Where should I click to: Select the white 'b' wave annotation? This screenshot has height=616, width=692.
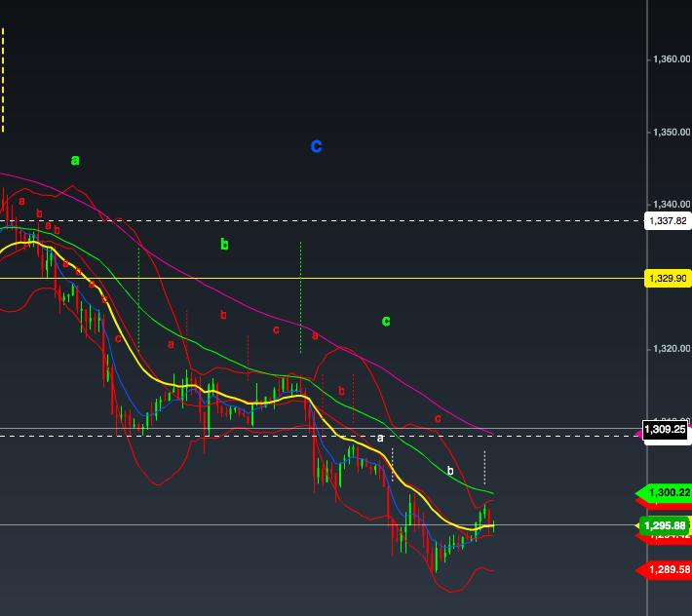450,471
